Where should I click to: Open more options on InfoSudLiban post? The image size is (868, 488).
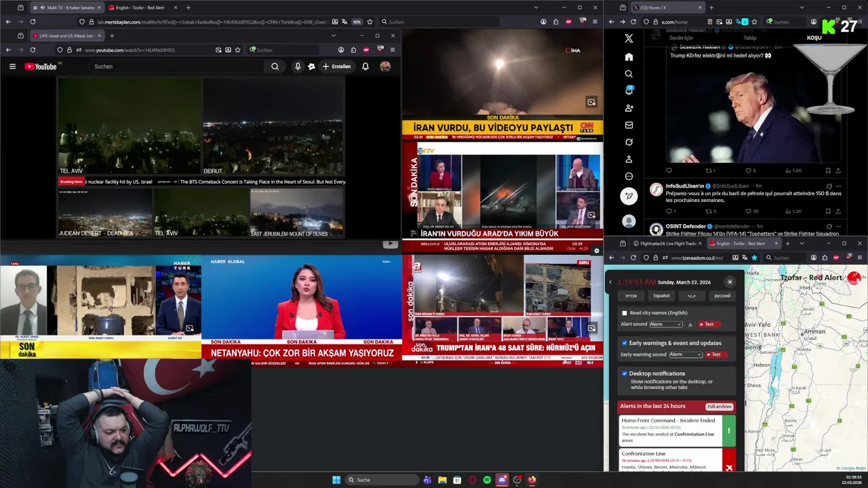[x=839, y=186]
